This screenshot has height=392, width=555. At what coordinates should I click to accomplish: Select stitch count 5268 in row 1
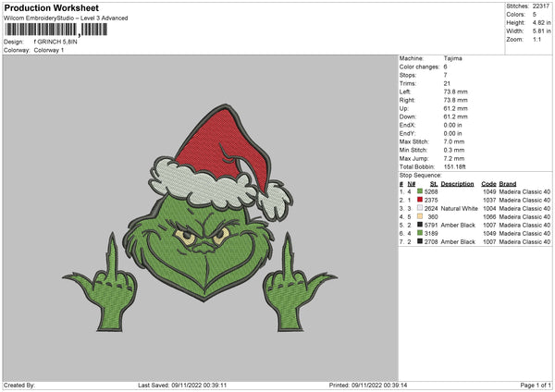point(431,191)
